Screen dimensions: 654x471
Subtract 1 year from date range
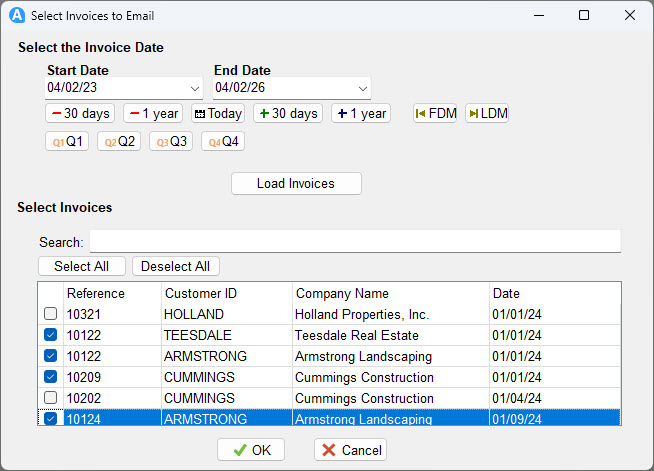point(153,114)
